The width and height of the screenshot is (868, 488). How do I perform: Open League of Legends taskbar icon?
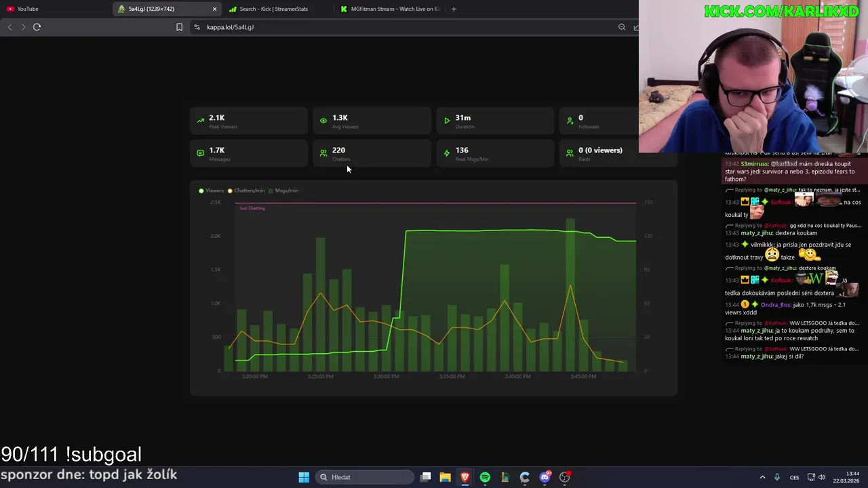pos(505,477)
